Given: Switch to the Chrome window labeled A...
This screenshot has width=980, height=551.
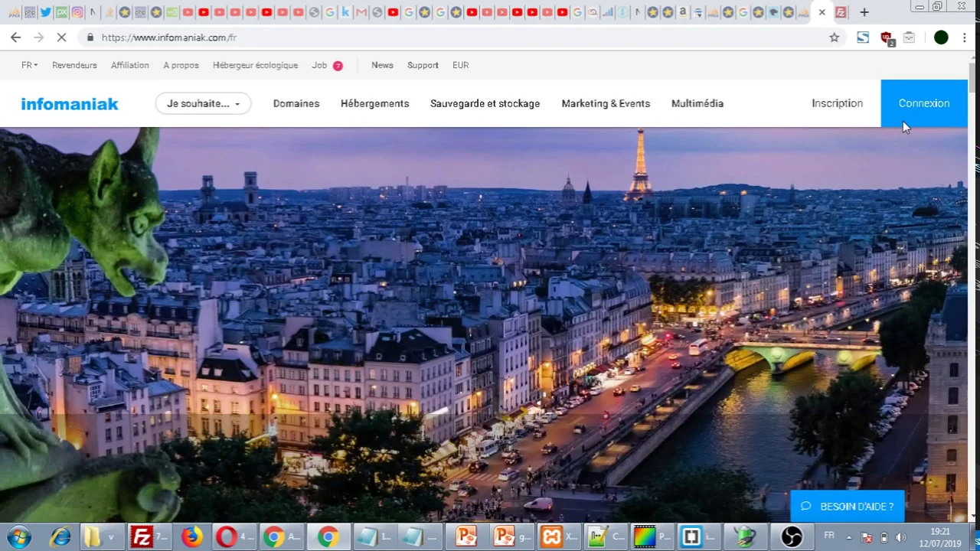Looking at the screenshot, I should (282, 536).
